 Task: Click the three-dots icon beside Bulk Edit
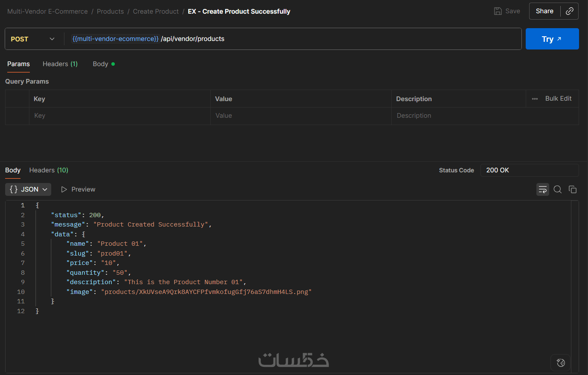pyautogui.click(x=535, y=99)
